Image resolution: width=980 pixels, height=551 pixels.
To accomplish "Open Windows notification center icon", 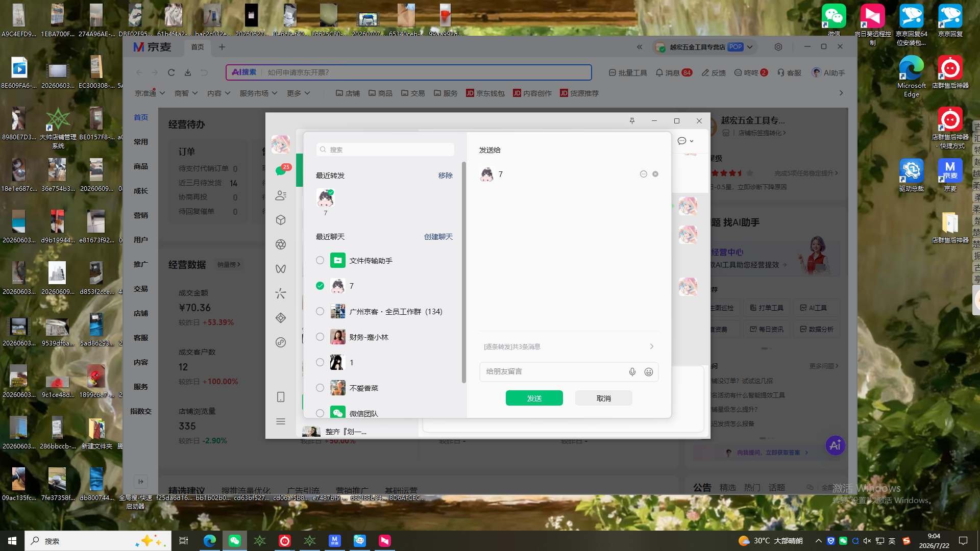I will pyautogui.click(x=963, y=541).
